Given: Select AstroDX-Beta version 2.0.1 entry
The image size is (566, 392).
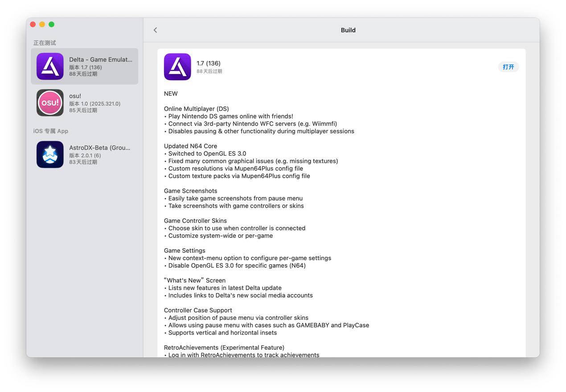Looking at the screenshot, I should point(85,155).
